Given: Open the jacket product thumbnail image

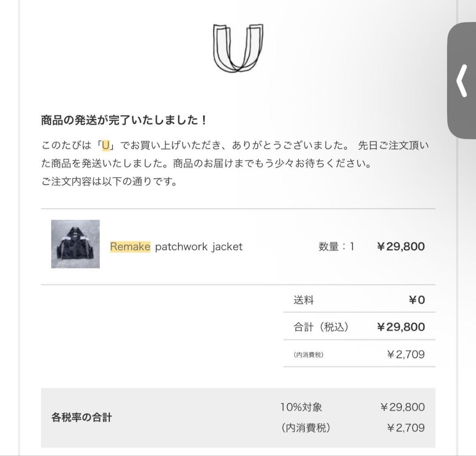Looking at the screenshot, I should coord(75,244).
